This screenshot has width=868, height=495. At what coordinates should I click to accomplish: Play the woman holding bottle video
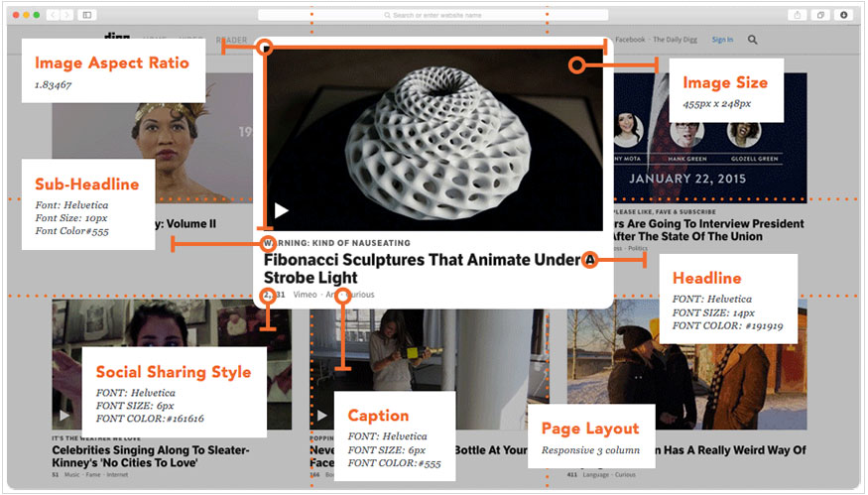click(322, 415)
